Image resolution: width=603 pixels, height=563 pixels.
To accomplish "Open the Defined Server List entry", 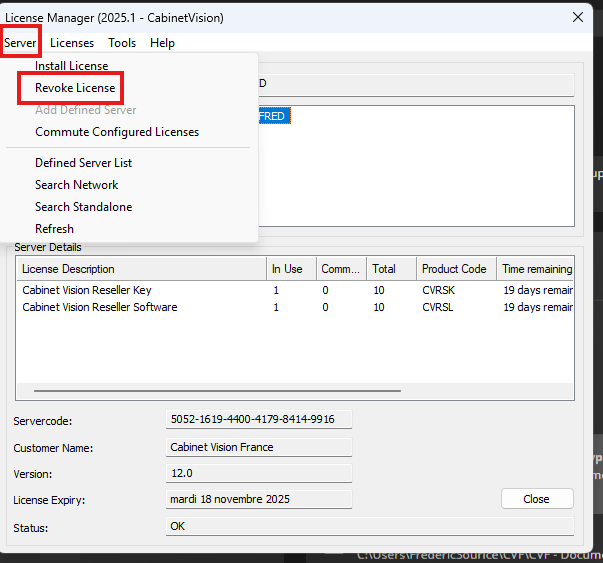I will point(83,163).
